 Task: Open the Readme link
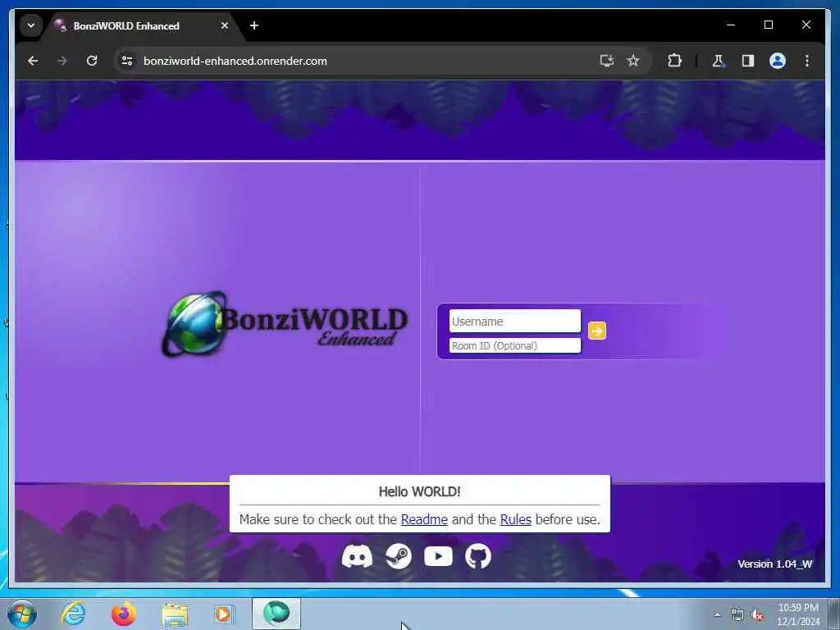point(424,519)
